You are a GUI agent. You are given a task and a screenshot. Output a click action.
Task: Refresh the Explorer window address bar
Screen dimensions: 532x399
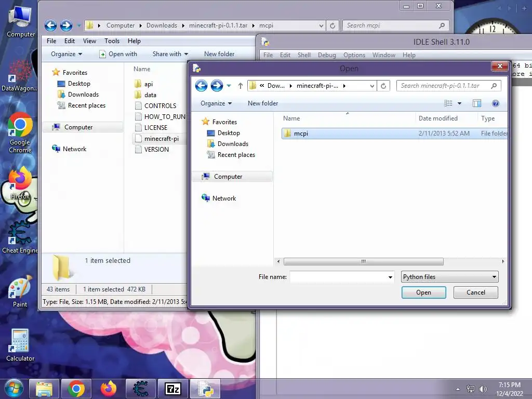point(332,25)
